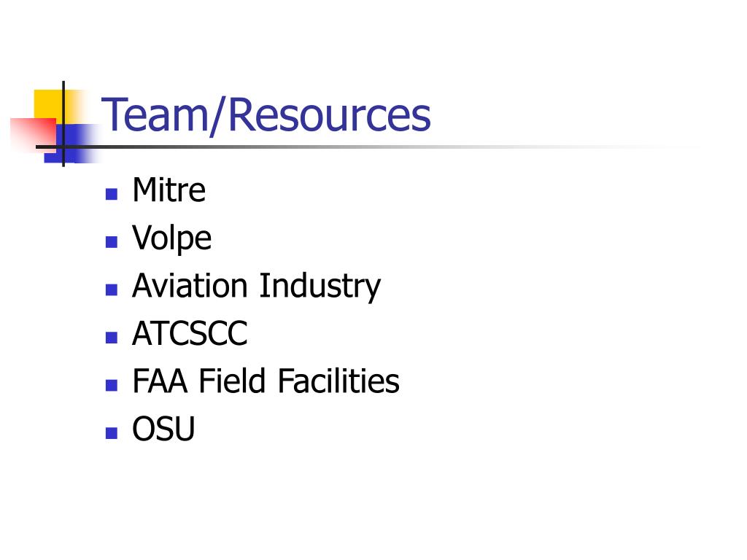The height and width of the screenshot is (560, 747).
Task: Click the Team/Resources slide title
Action: [x=266, y=114]
